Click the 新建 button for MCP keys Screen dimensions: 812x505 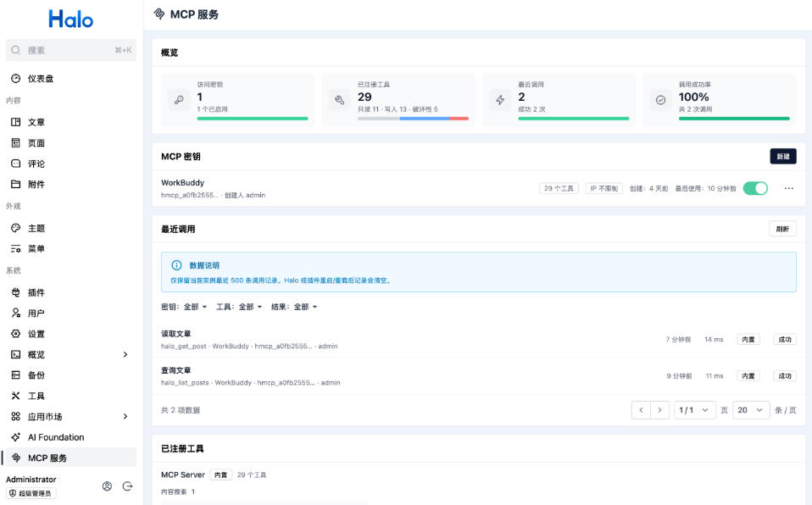point(783,157)
